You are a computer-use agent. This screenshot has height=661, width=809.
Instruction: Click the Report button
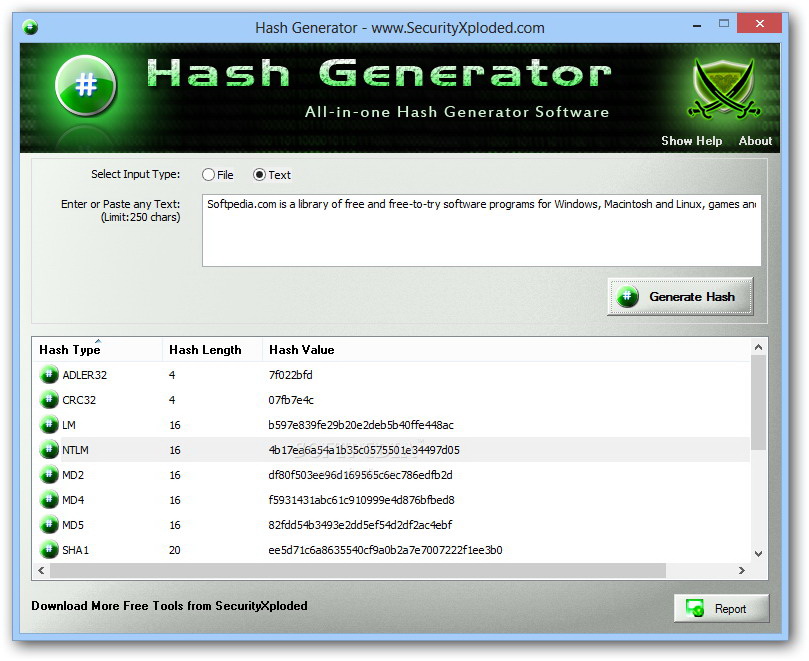pos(721,609)
